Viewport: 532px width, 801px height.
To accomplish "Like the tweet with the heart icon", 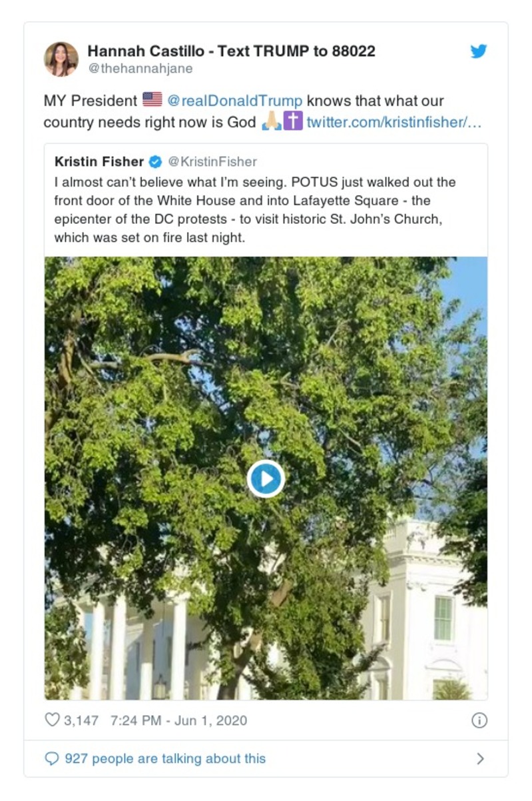I will (52, 720).
